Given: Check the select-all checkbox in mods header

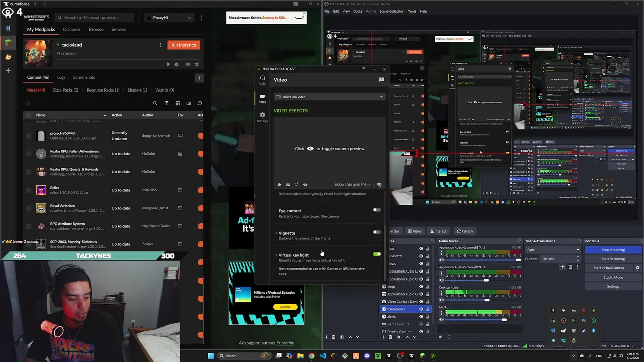Looking at the screenshot, I should tap(28, 115).
